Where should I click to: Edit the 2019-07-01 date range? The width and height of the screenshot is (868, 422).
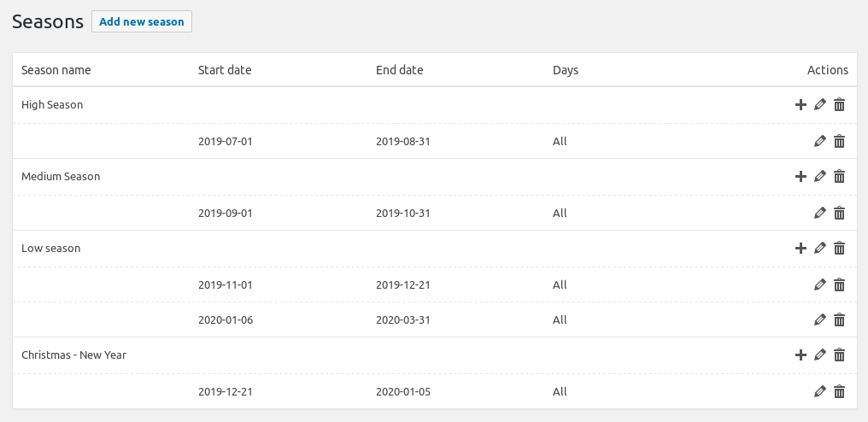[x=820, y=142]
